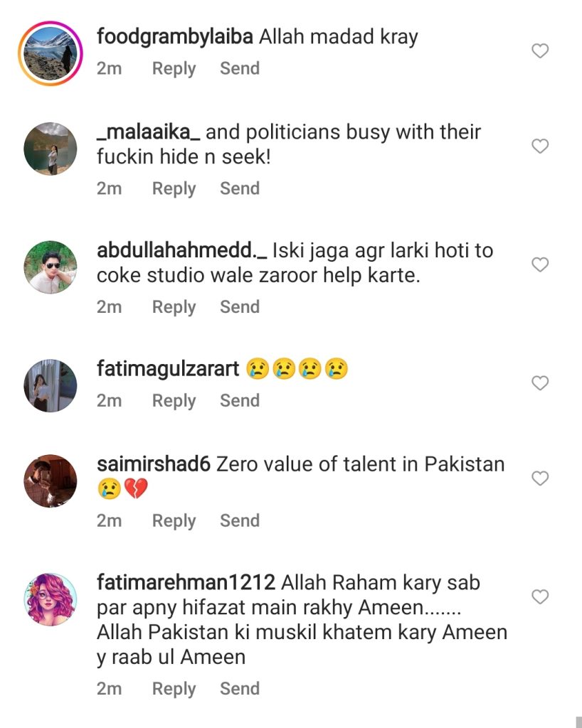Open foodgrambylaiba's profile picture with story ring
This screenshot has height=728, width=582.
point(51,53)
